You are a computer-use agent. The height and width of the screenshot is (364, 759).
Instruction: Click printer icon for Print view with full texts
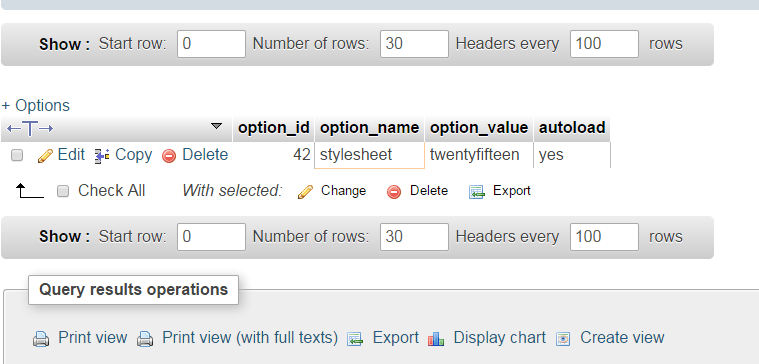pos(145,338)
